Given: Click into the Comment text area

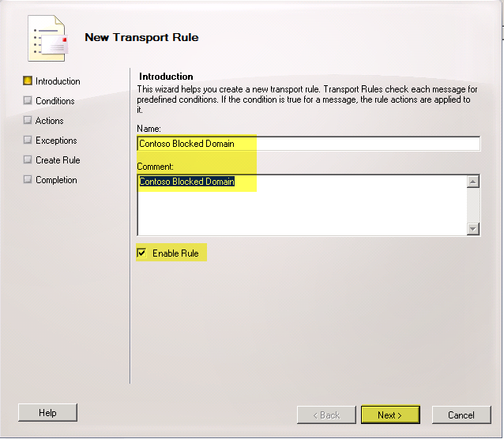Looking at the screenshot, I should click(302, 205).
